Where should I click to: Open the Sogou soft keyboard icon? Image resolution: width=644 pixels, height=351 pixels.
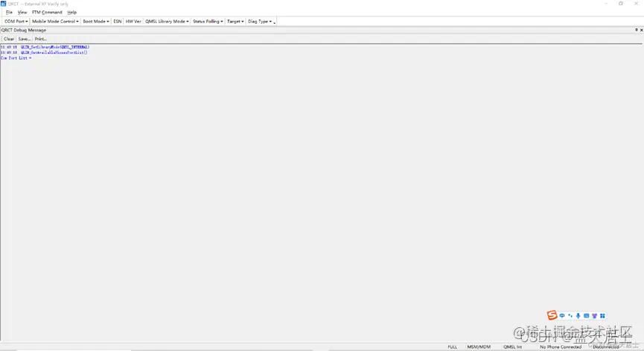click(x=586, y=316)
